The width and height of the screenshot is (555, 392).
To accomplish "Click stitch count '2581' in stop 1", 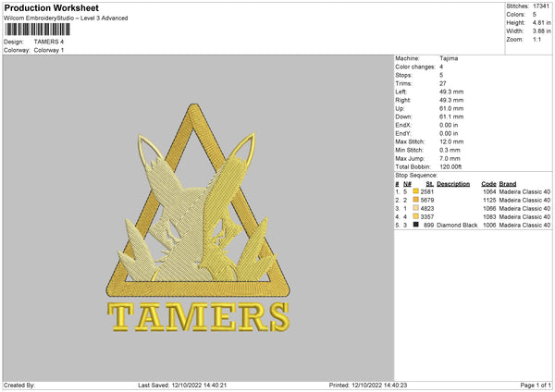I will coord(427,191).
